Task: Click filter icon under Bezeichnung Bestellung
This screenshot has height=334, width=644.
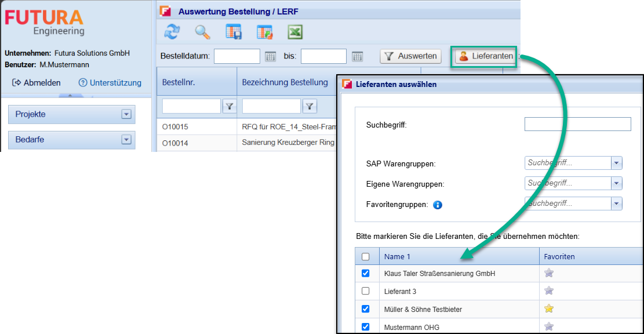Action: (x=310, y=106)
